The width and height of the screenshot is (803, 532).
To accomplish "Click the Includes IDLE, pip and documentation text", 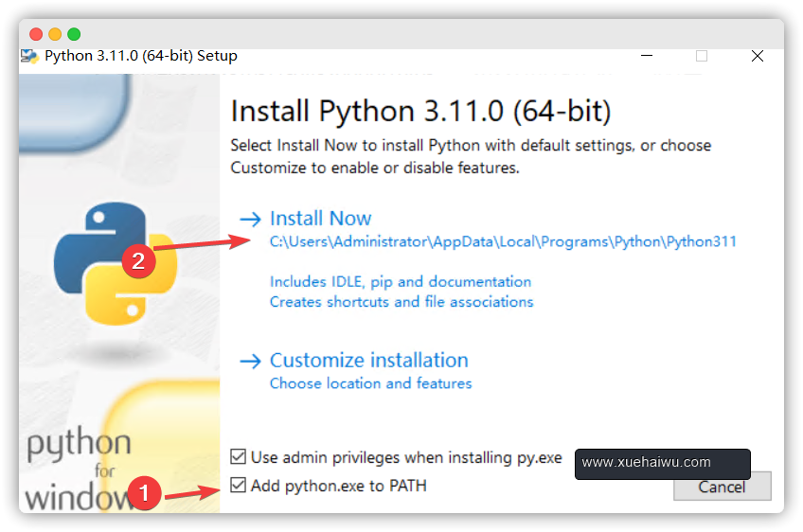I will [401, 281].
